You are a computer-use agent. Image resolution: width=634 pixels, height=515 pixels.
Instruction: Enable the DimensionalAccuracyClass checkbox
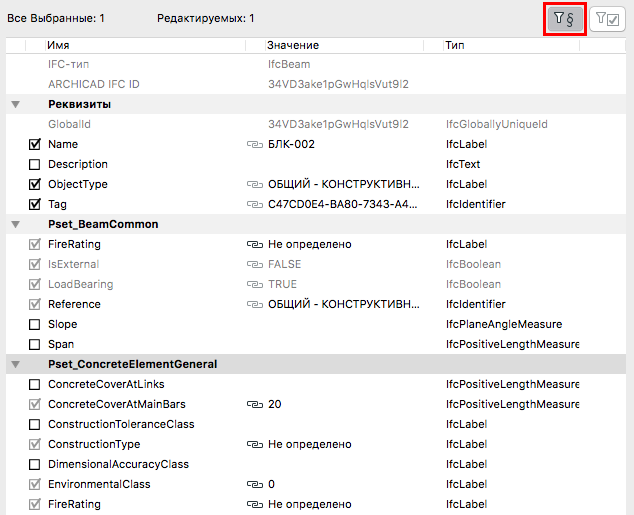coord(35,464)
